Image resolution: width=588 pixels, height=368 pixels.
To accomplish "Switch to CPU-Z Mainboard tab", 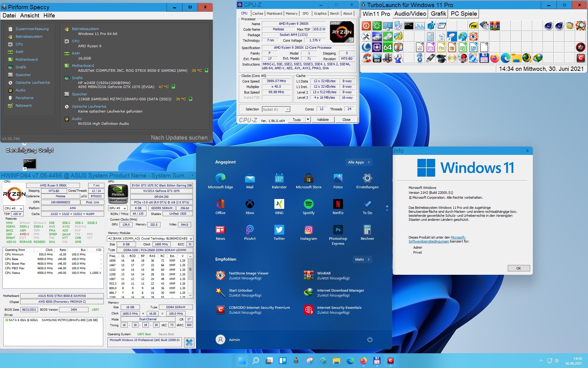I will tap(274, 13).
